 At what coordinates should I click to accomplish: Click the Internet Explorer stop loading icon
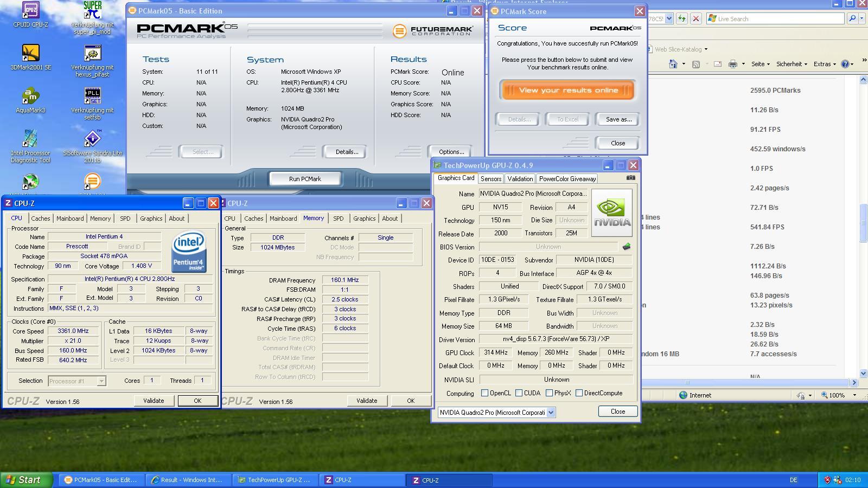click(x=696, y=18)
